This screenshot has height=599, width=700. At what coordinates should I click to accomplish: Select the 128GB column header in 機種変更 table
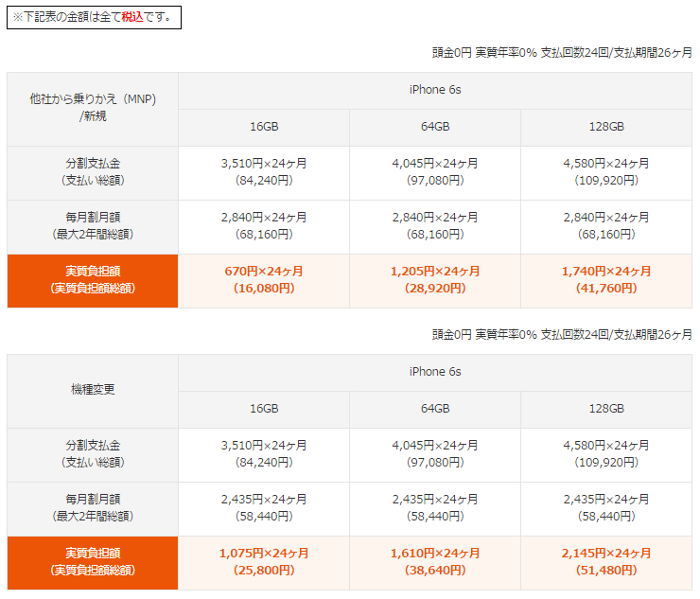[606, 410]
